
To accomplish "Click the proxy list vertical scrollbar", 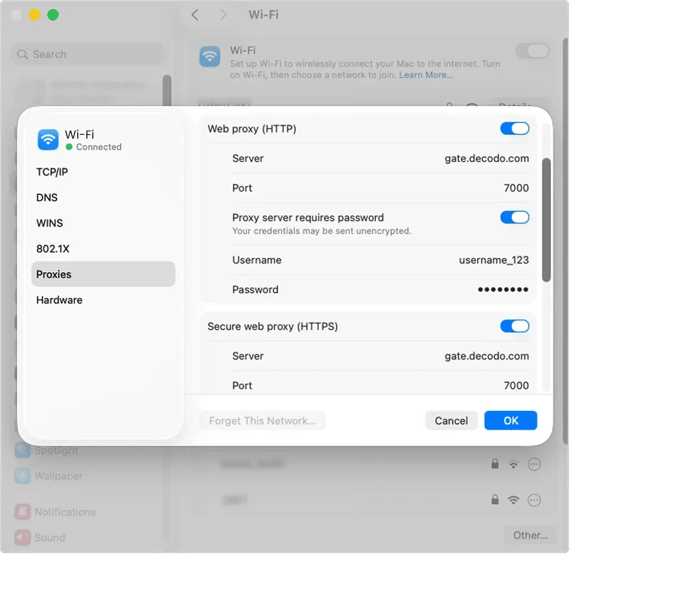I will (546, 220).
